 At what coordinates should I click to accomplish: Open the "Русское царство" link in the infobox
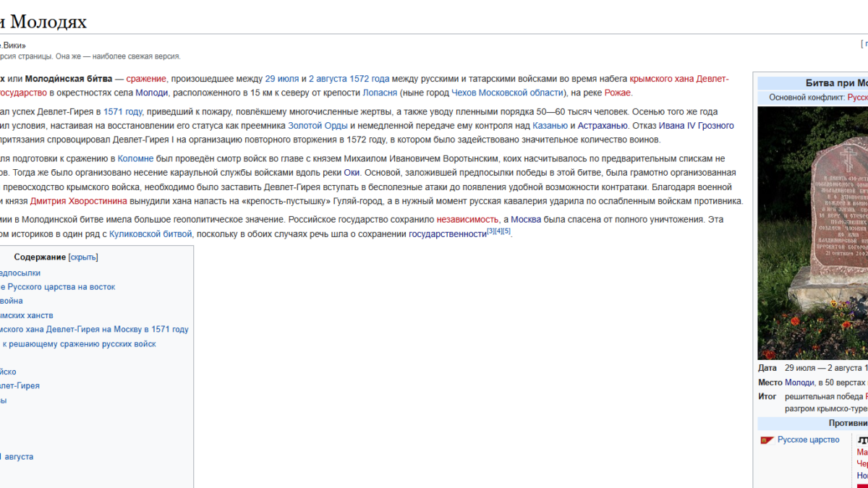[809, 440]
